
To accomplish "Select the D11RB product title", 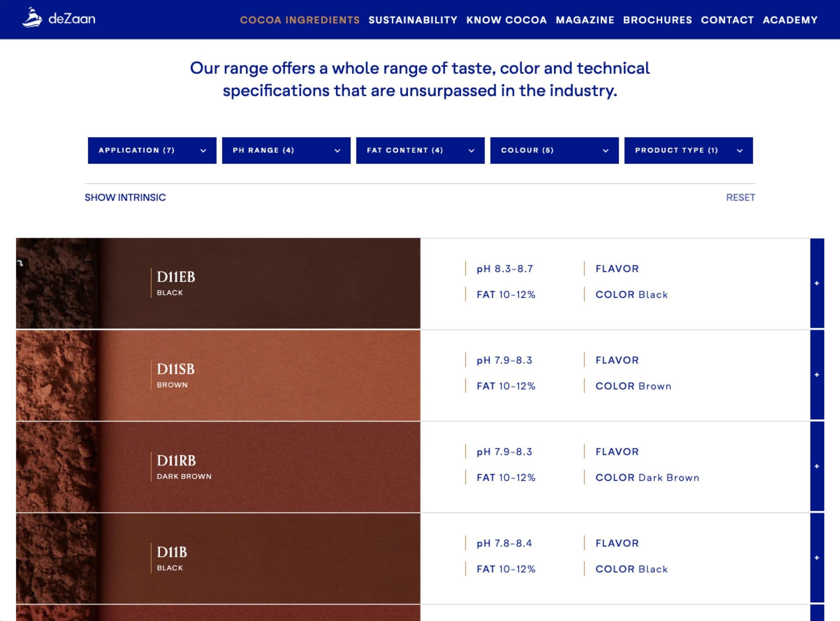I will click(176, 461).
